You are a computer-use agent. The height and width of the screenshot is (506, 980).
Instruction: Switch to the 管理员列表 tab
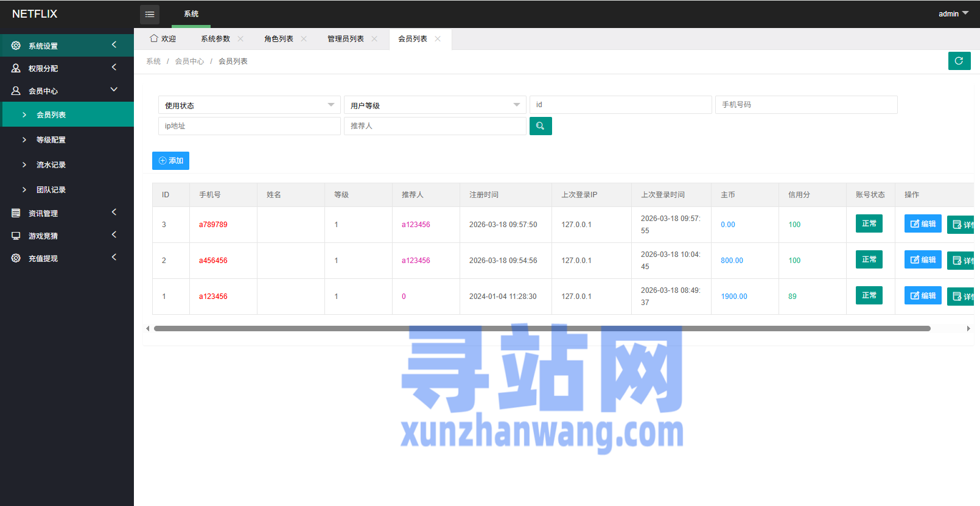[x=345, y=39]
